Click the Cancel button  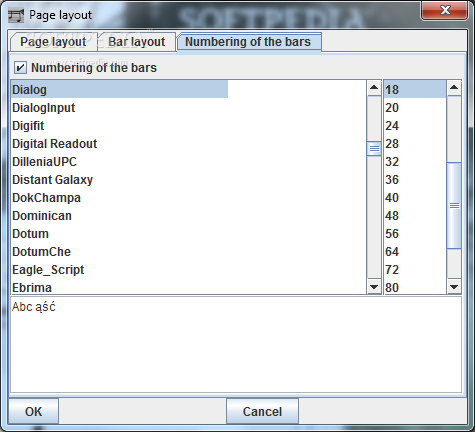262,411
